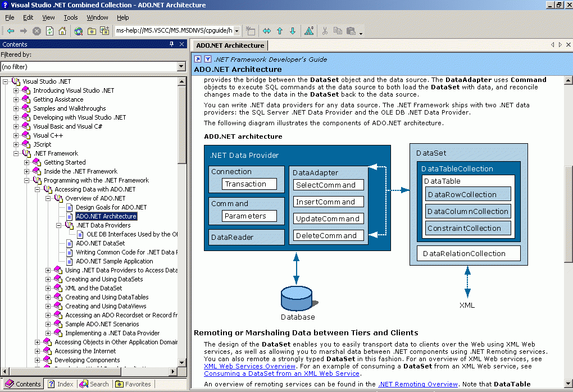Click the URL address input field
The width and height of the screenshot is (573, 392).
(174, 30)
